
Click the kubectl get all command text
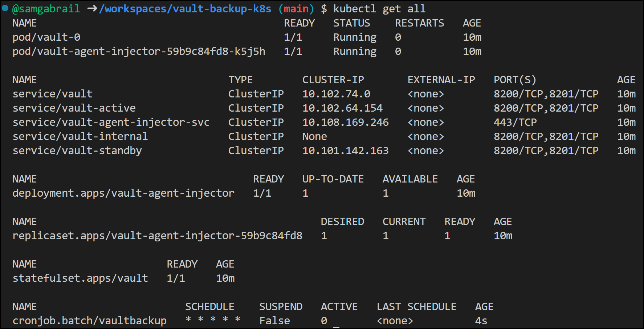379,8
